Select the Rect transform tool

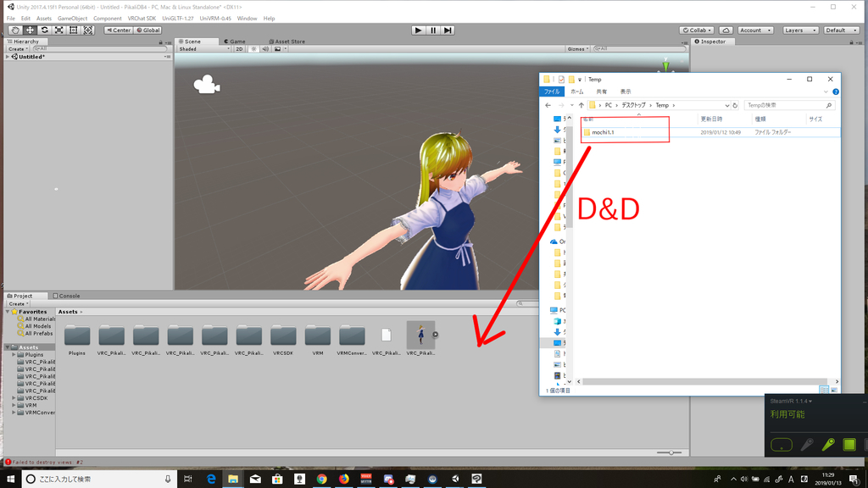[73, 30]
